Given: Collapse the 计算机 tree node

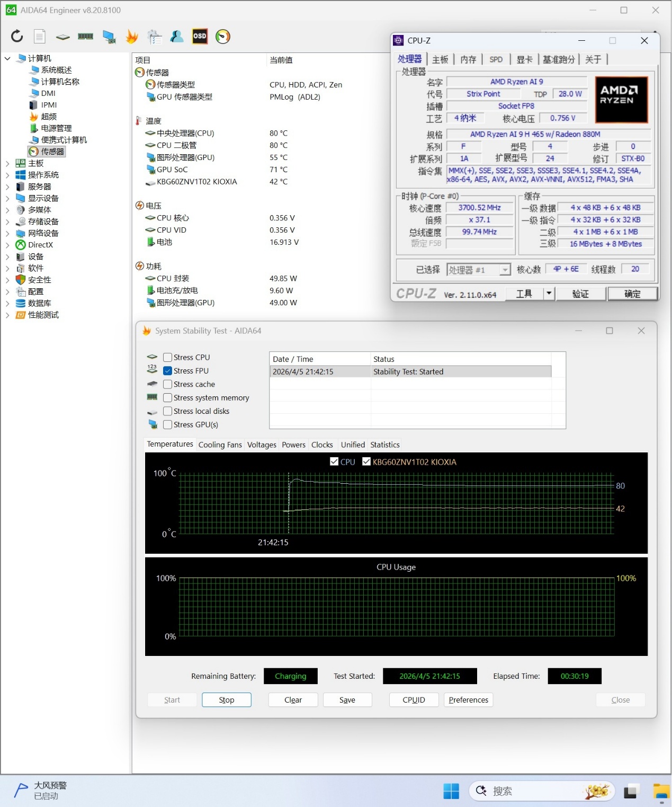Looking at the screenshot, I should pyautogui.click(x=7, y=58).
